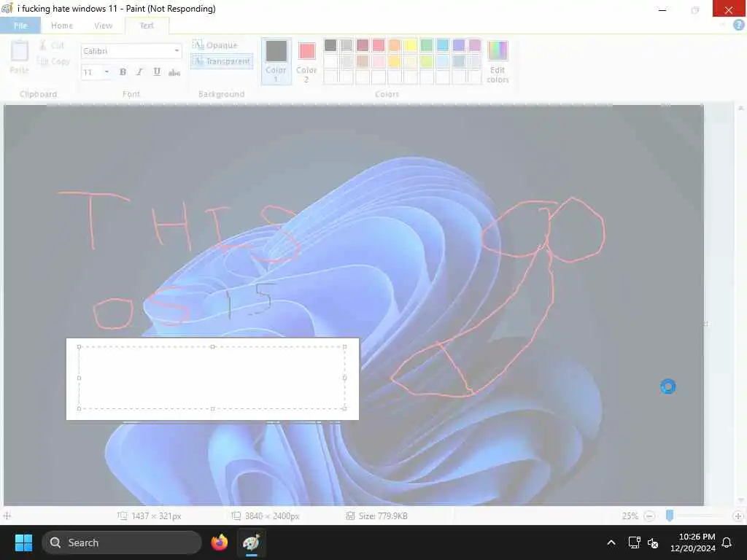Click the network display tray icon
The image size is (747, 560).
[634, 542]
